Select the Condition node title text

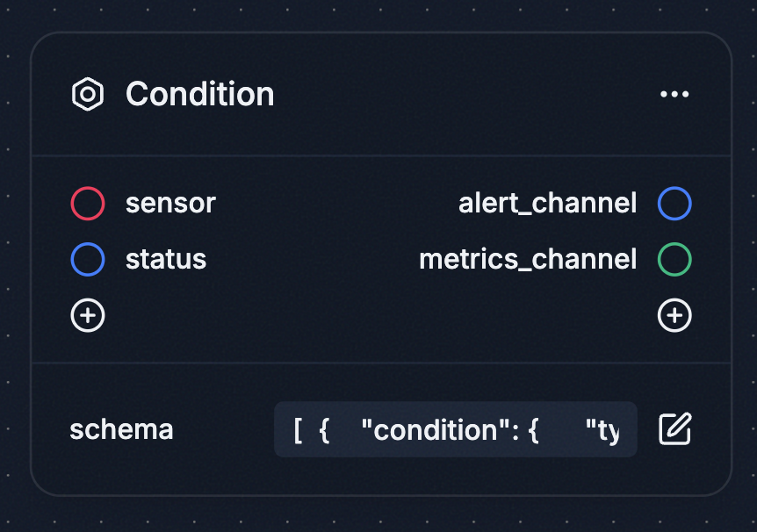click(x=199, y=94)
